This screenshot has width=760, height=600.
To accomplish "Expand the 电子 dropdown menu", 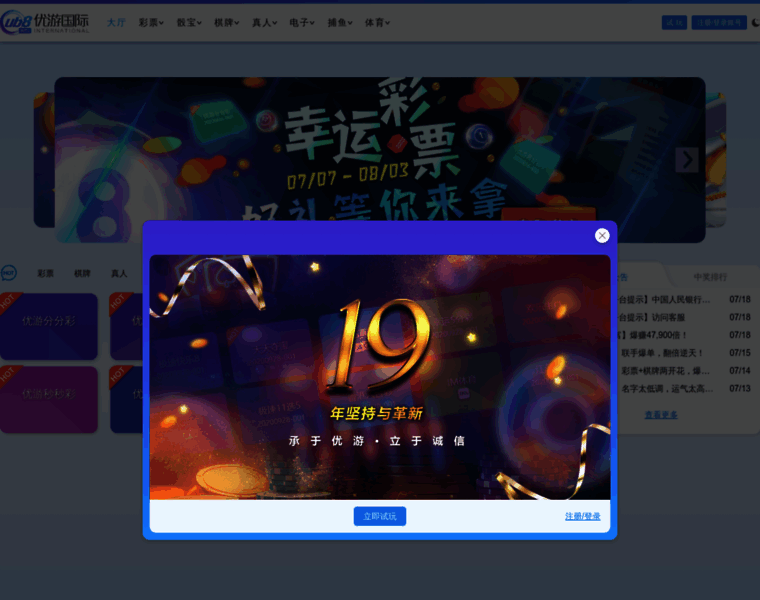I will (x=301, y=22).
